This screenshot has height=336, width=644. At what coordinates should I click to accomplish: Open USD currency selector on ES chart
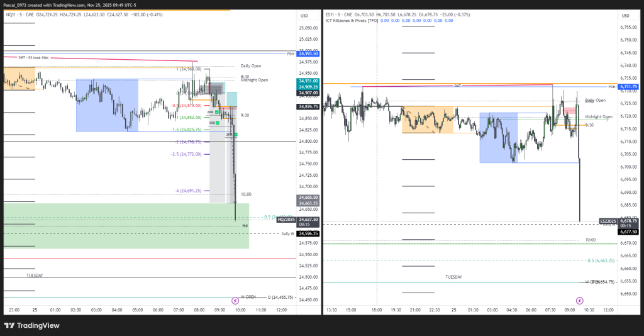tap(625, 16)
